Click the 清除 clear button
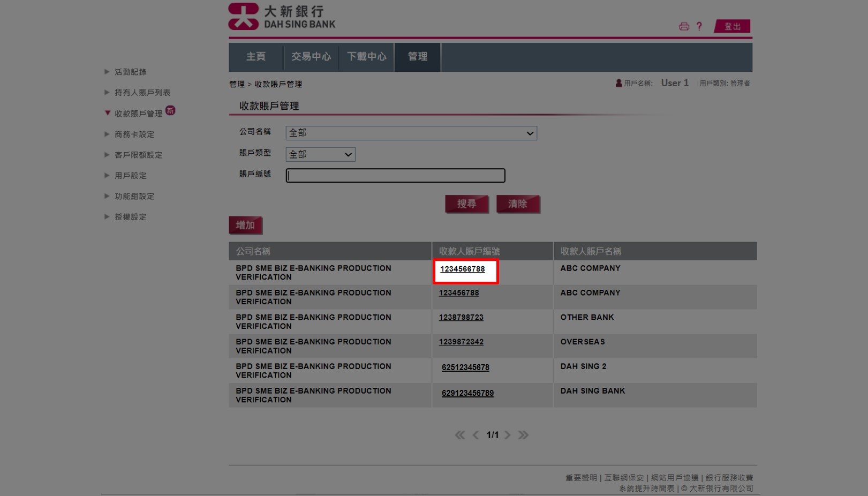This screenshot has height=496, width=868. click(x=517, y=204)
